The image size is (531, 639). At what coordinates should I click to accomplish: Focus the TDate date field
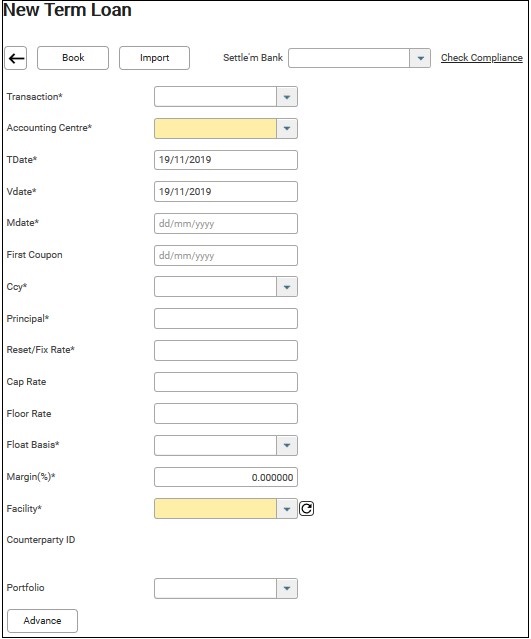(x=226, y=160)
